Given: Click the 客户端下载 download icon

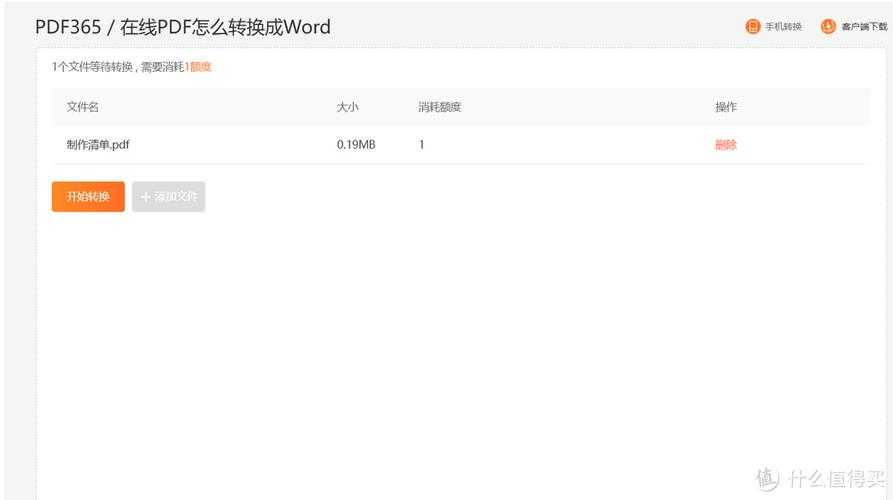Looking at the screenshot, I should tap(829, 26).
